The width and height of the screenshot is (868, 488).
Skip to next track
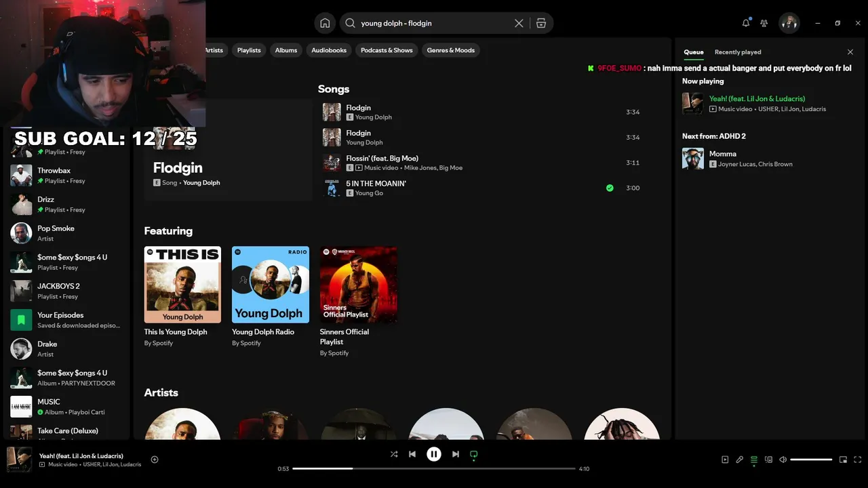pyautogui.click(x=456, y=454)
